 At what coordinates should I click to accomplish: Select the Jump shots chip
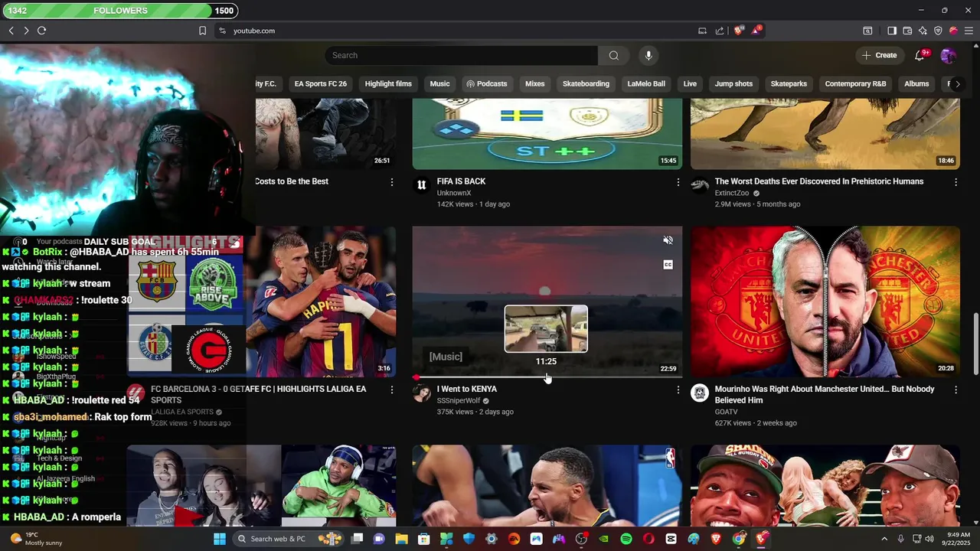733,84
